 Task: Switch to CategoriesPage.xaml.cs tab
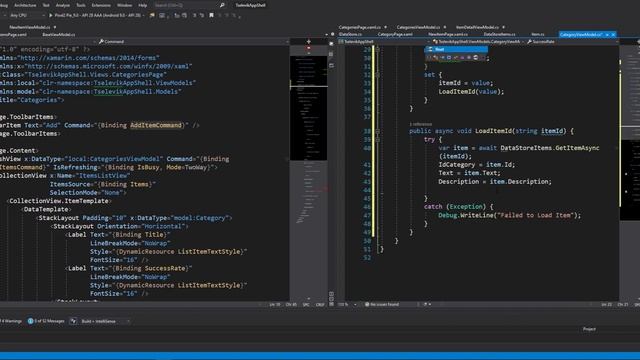coord(359,27)
